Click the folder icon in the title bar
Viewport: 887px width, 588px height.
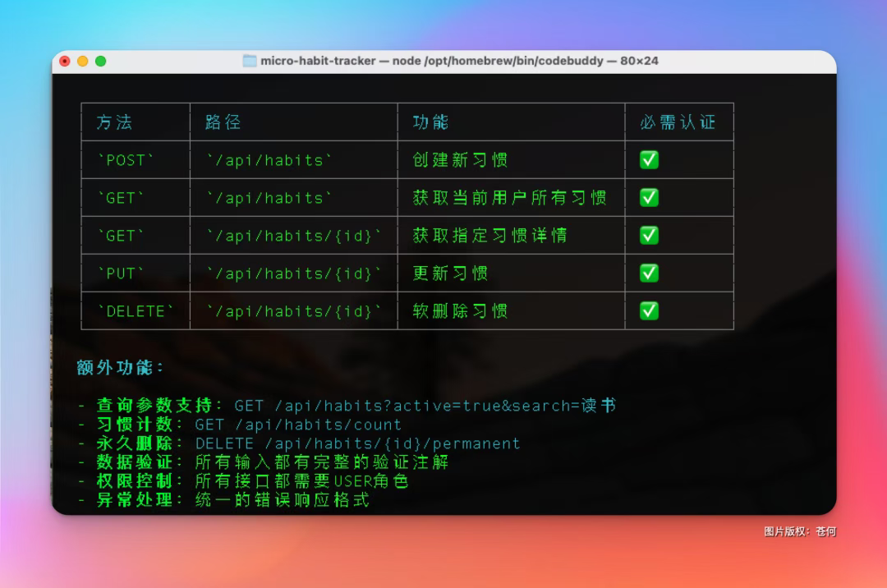pyautogui.click(x=250, y=61)
